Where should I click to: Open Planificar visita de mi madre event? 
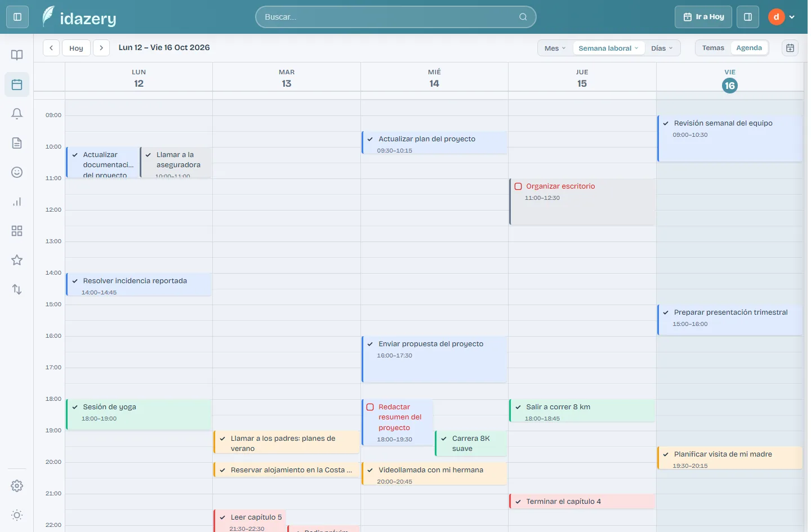click(730, 458)
